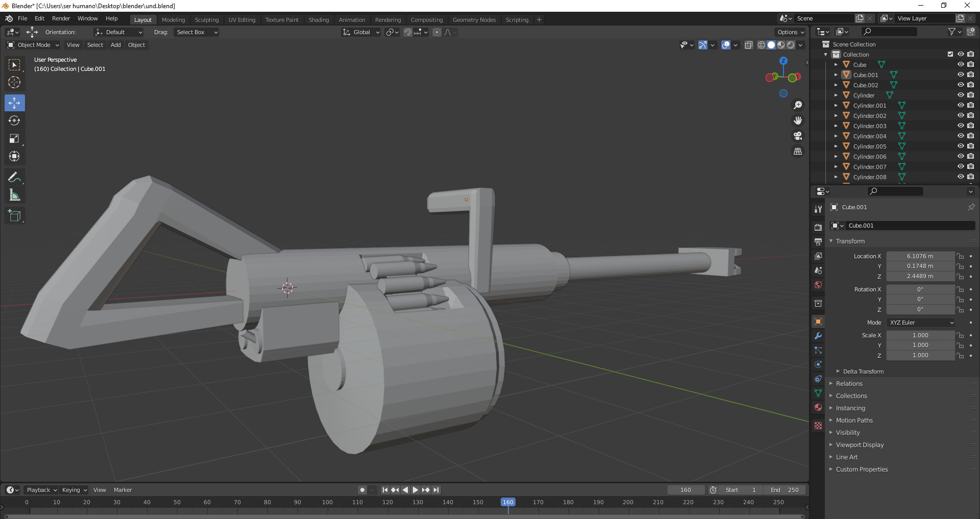Select the Annotate pencil tool

pos(14,177)
